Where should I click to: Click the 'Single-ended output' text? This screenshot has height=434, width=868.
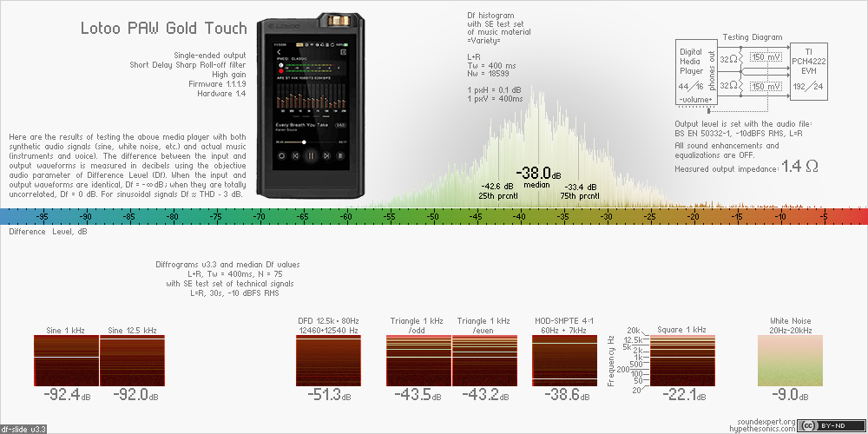[210, 56]
